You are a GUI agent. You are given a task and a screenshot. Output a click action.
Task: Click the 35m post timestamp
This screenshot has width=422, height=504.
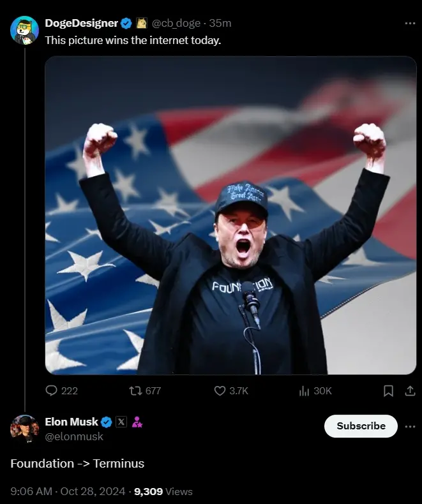point(220,23)
